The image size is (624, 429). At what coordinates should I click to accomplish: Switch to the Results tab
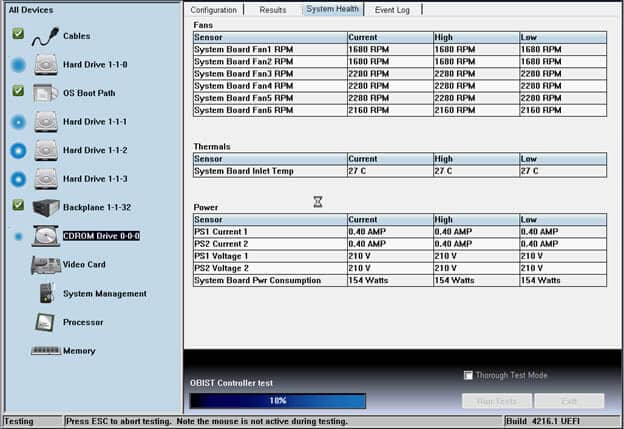[x=272, y=9]
